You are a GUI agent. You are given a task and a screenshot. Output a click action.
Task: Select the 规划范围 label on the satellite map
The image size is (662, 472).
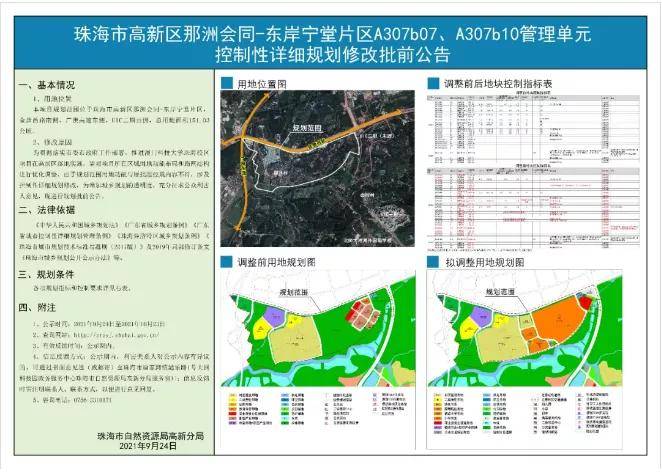pos(307,127)
